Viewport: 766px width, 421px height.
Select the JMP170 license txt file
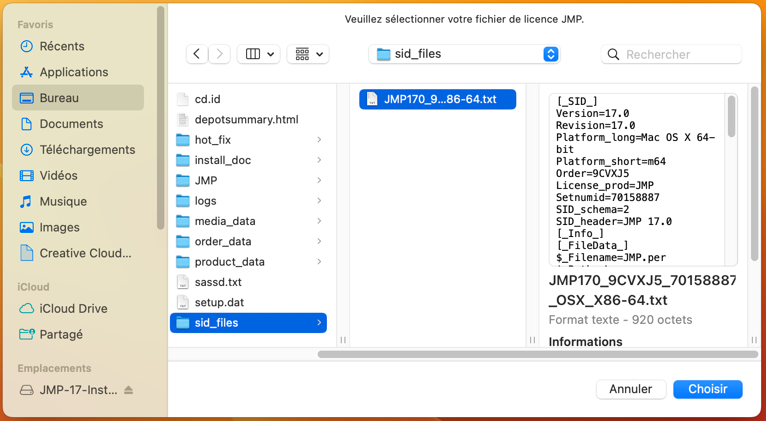pos(438,99)
